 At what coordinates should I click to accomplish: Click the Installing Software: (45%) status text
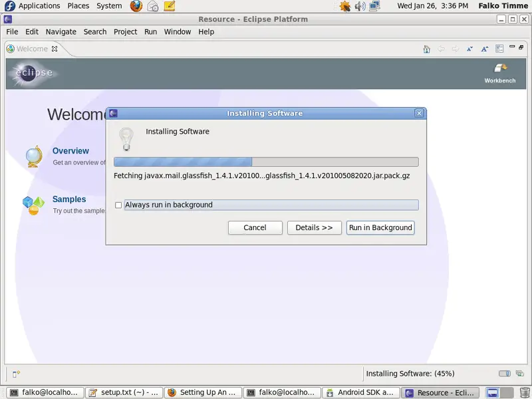click(x=410, y=374)
